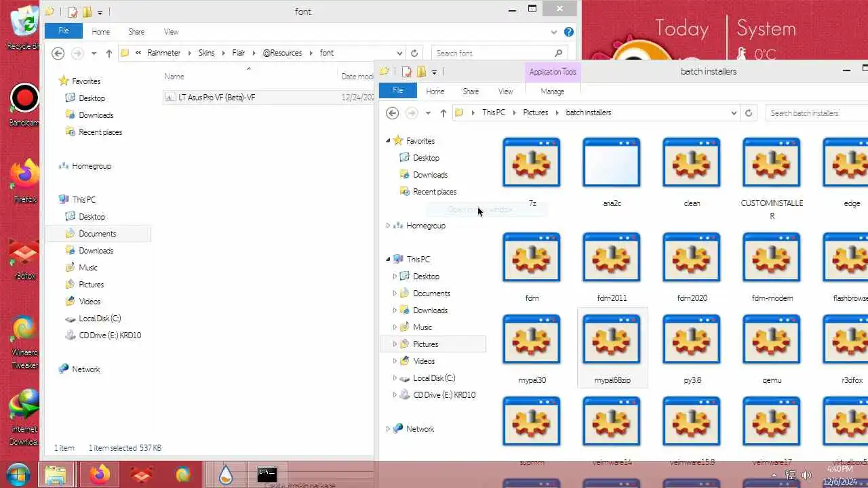
Task: Select the aria2c file icon
Action: 612,163
